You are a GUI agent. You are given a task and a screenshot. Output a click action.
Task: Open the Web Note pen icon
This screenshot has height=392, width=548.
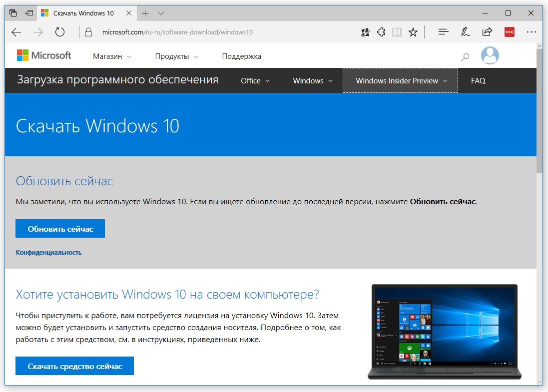point(465,32)
